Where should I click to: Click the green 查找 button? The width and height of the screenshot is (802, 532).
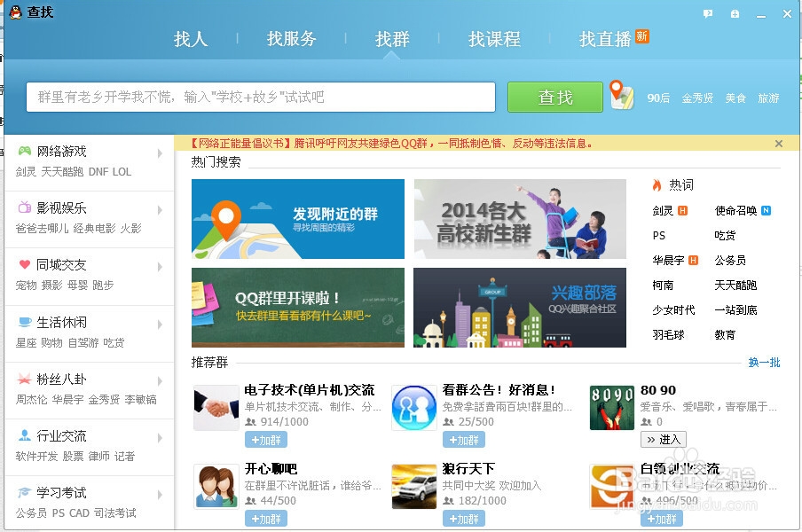point(555,98)
